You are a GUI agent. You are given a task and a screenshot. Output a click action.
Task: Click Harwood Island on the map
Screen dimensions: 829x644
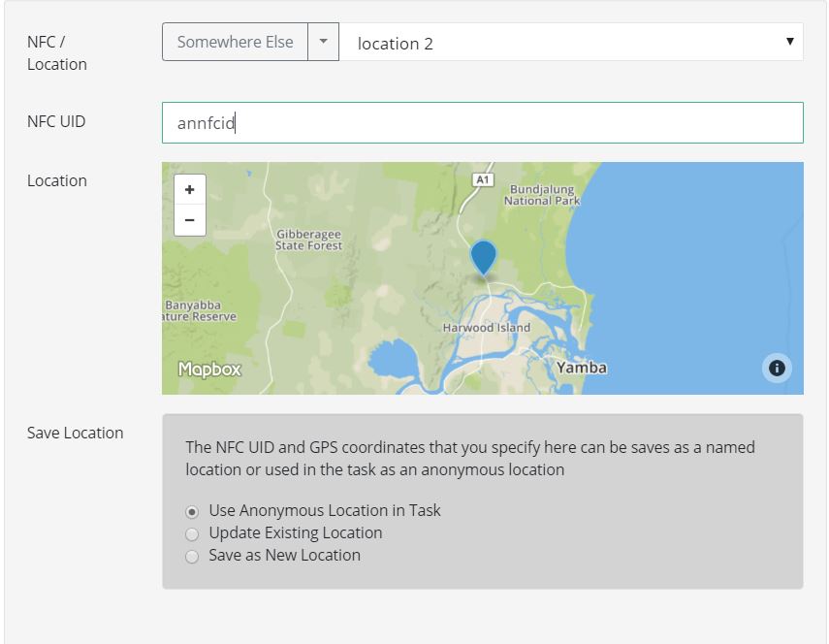(487, 328)
